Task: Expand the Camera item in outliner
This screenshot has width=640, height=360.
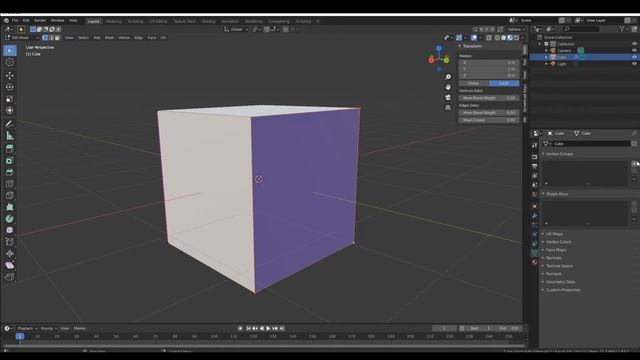Action: (547, 51)
